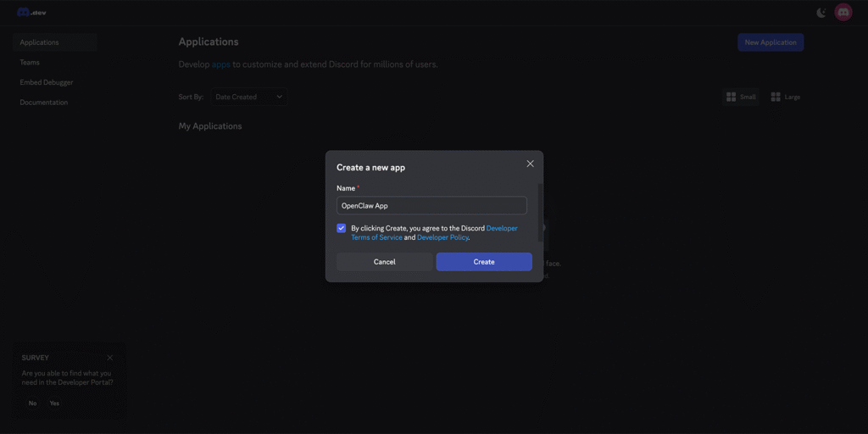Screen dimensions: 868x434
Task: Answer Yes to the survey
Action: coord(54,403)
